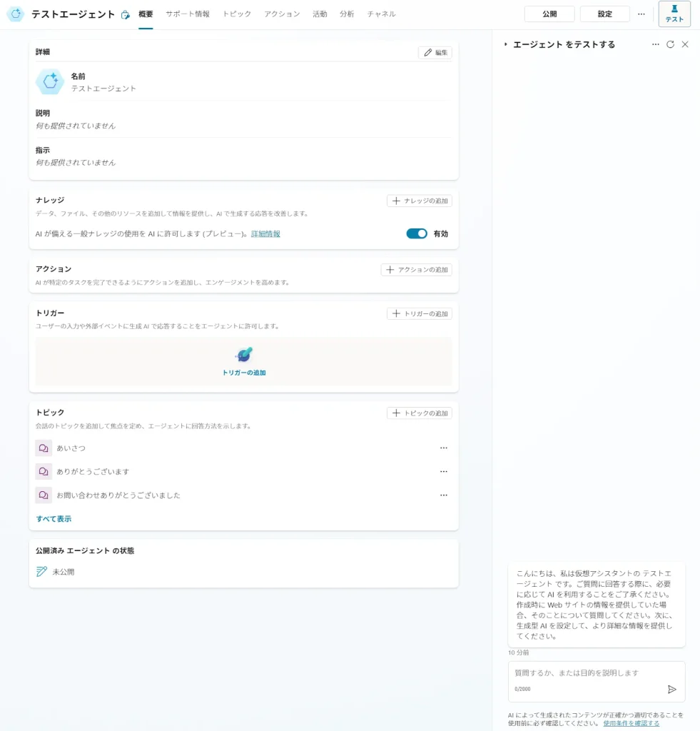Open the top bar ellipsis menu

pos(641,14)
